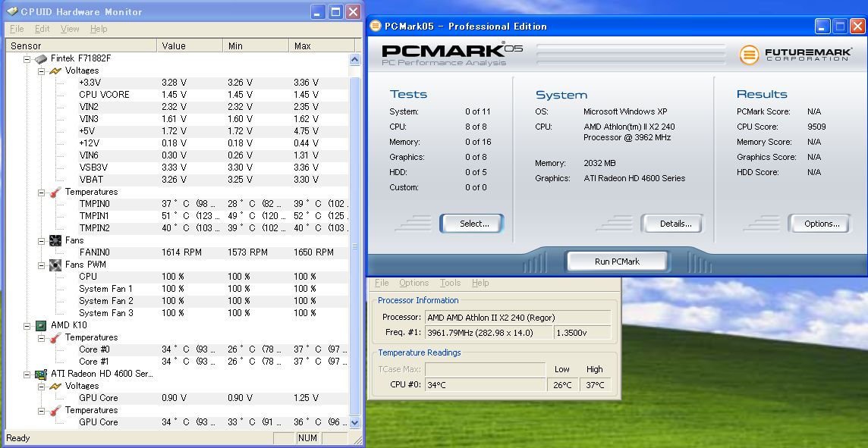Collapse the Fans PWM node
The height and width of the screenshot is (448, 868).
(x=41, y=265)
